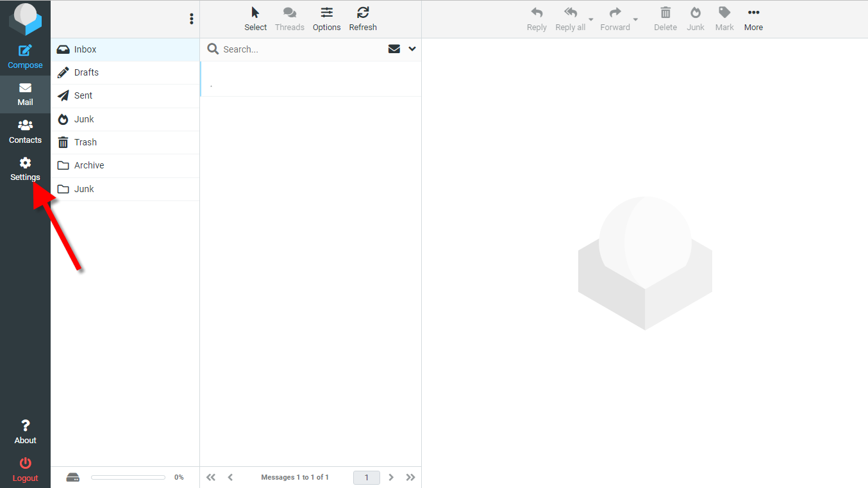The width and height of the screenshot is (868, 488).
Task: Log out using Logout button
Action: click(25, 470)
